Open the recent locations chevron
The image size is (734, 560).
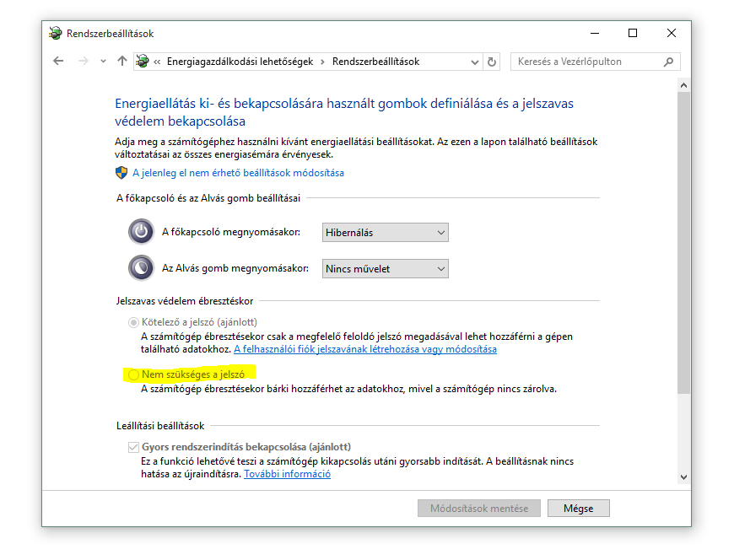[x=103, y=62]
